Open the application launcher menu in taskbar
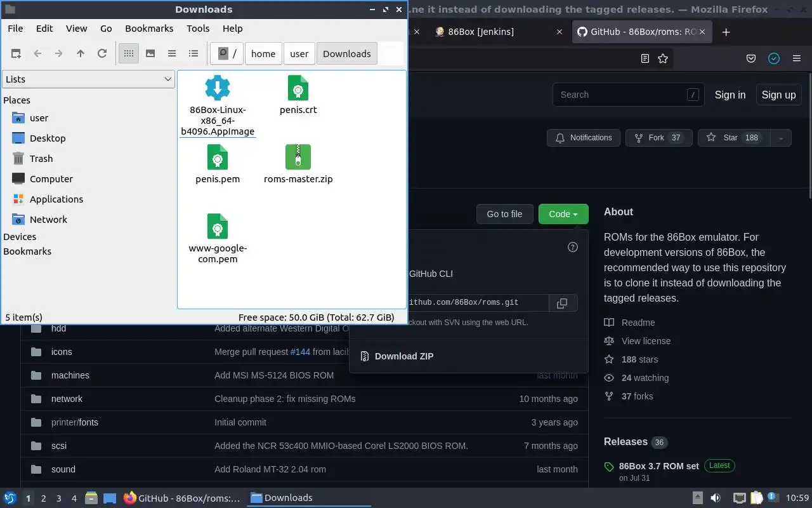Screen dimensions: 812x508 point(10,498)
